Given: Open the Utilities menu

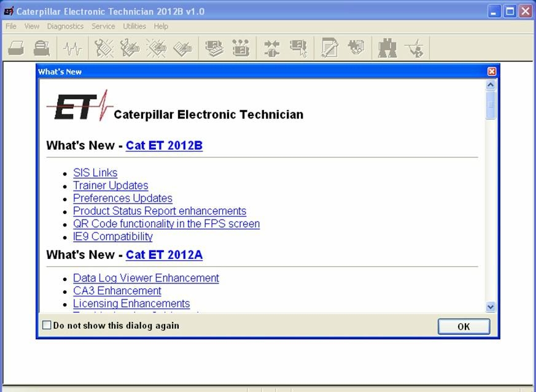Looking at the screenshot, I should [134, 26].
